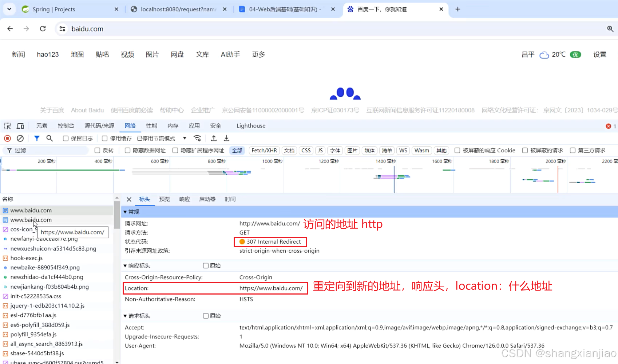Open the tab search chevron button

point(9,9)
